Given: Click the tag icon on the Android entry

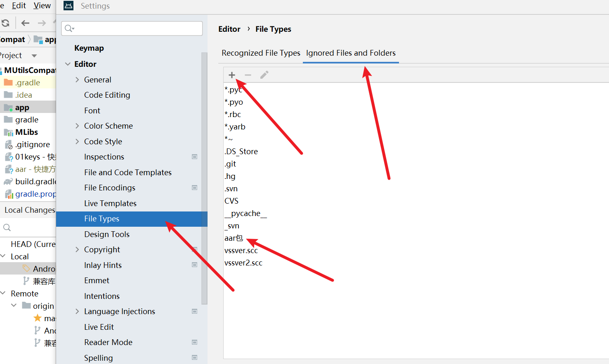Looking at the screenshot, I should [26, 268].
